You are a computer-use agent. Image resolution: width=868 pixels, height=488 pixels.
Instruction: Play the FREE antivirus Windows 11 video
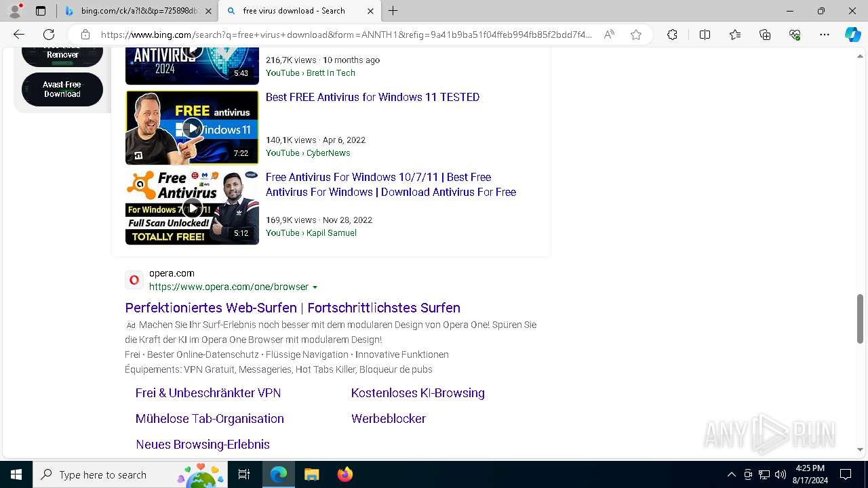(x=192, y=127)
